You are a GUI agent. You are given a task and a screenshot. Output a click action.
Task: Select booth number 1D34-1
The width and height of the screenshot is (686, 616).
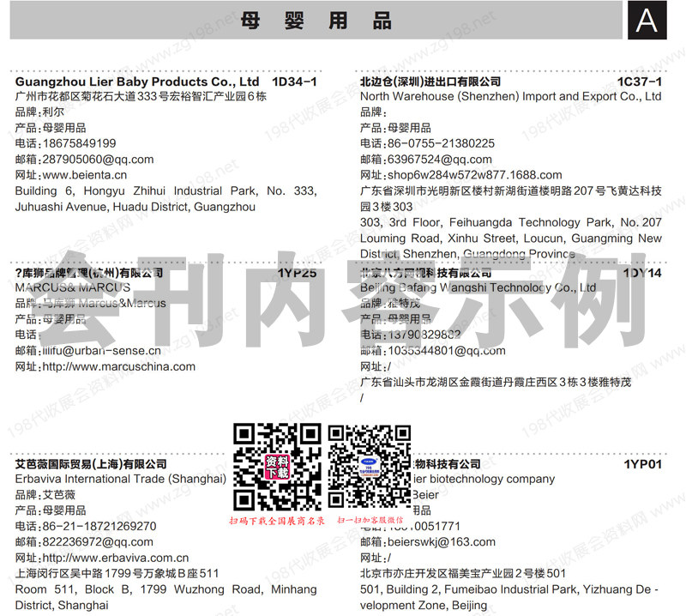click(294, 82)
